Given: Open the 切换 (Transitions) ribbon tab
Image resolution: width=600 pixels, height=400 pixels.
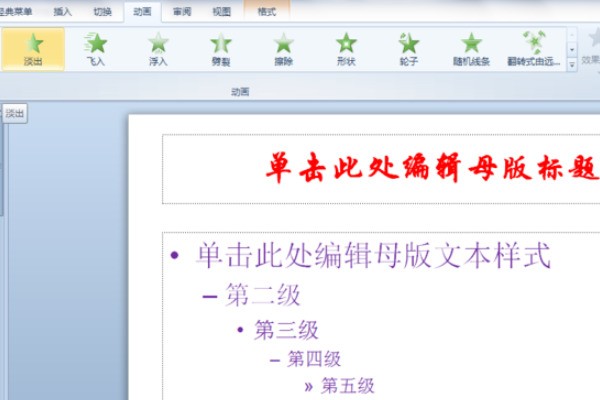Looking at the screenshot, I should pyautogui.click(x=102, y=11).
